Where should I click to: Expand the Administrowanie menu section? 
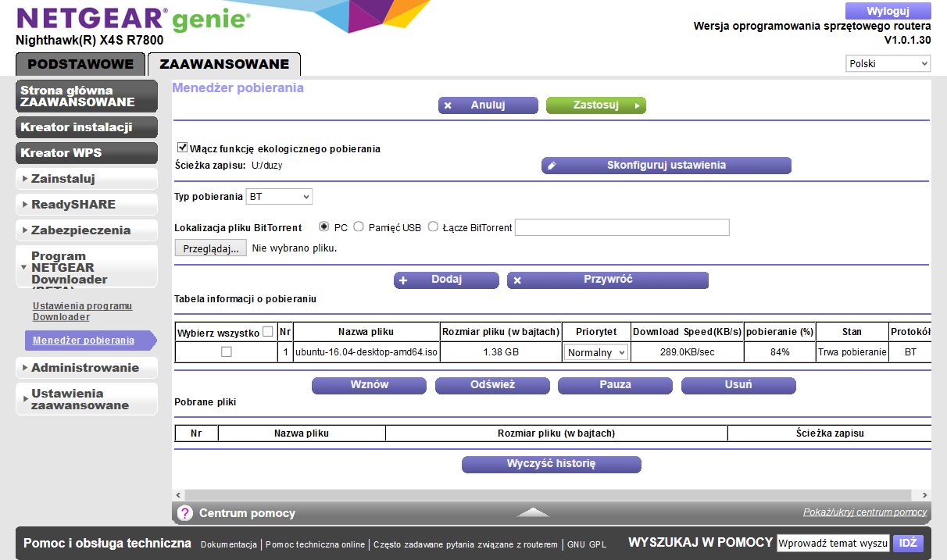click(87, 368)
